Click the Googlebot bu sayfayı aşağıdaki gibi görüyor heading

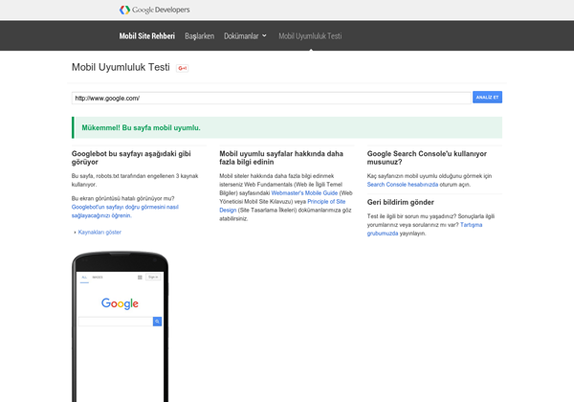131,158
